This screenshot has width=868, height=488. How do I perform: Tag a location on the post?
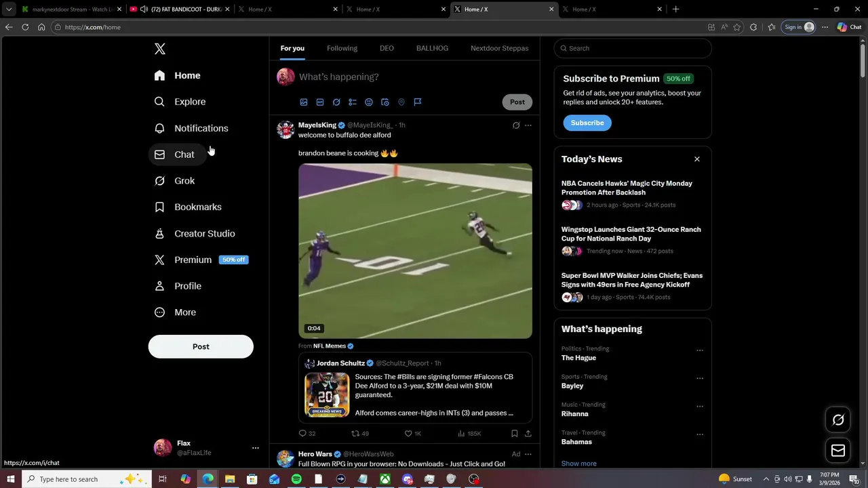pyautogui.click(x=401, y=102)
